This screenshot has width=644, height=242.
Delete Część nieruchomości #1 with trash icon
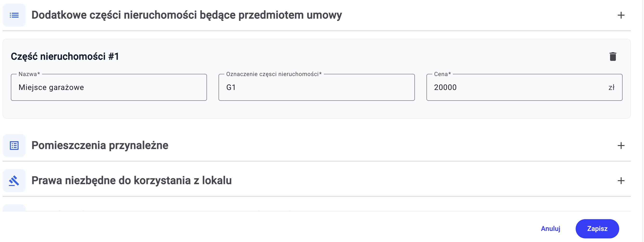(x=612, y=57)
